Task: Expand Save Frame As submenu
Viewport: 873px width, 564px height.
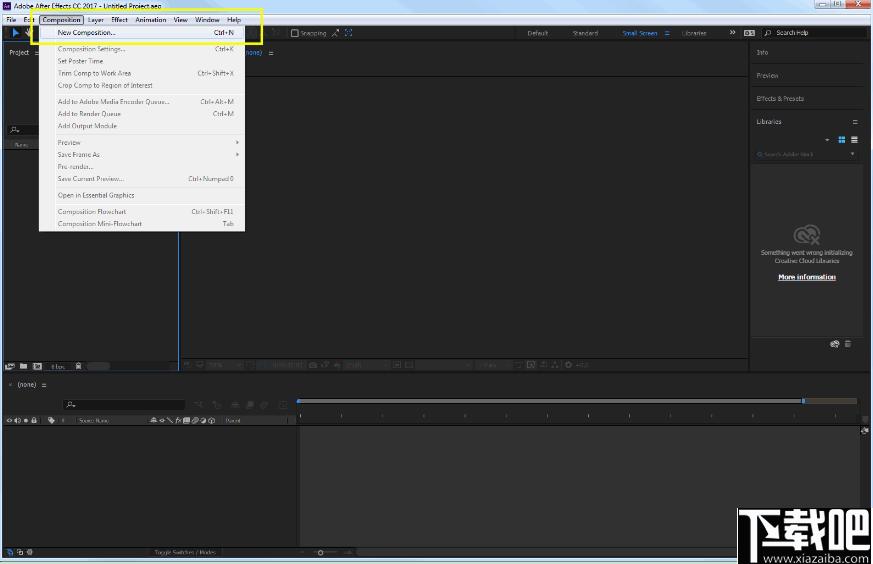Action: (x=237, y=155)
